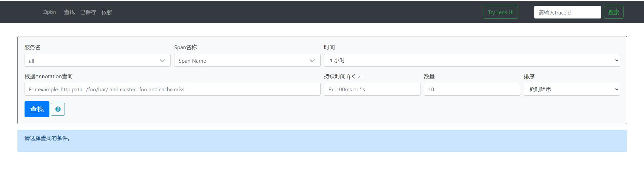Click the 根据Annotation查询 text field
The width and height of the screenshot is (644, 191).
point(172,89)
